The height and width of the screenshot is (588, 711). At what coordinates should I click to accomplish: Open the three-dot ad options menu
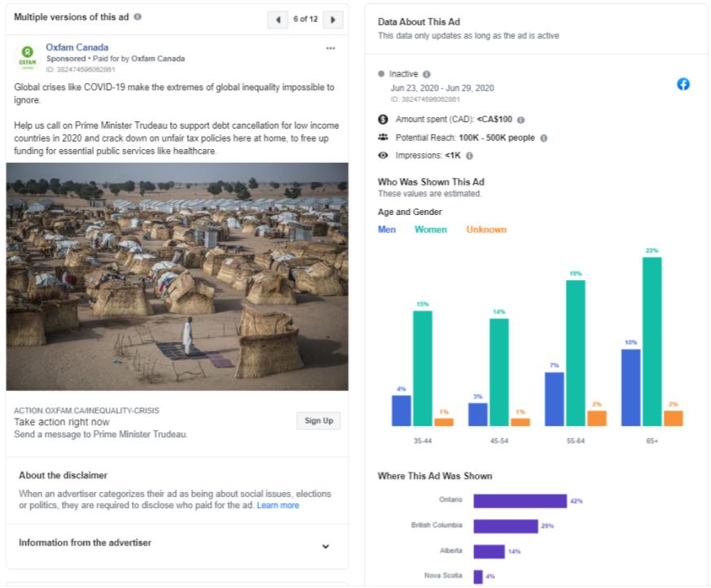click(331, 48)
